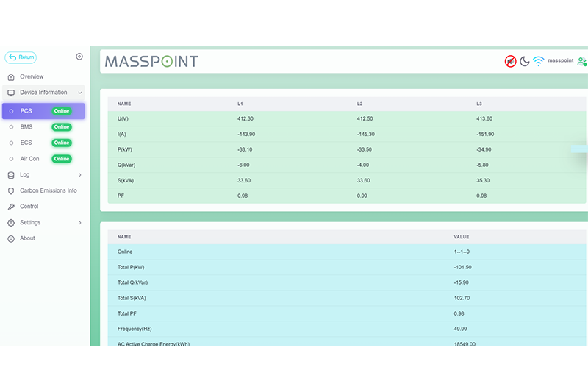
Task: Click the Air Con Online status badge
Action: tap(62, 159)
